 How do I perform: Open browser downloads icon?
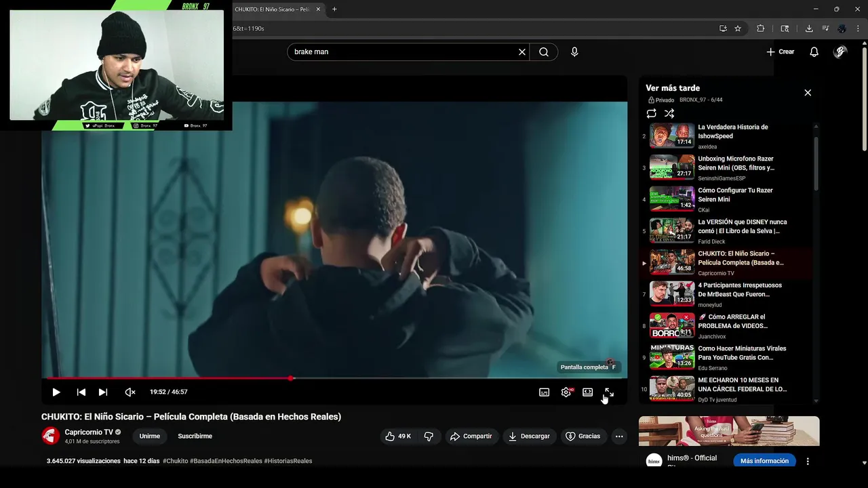coord(809,28)
